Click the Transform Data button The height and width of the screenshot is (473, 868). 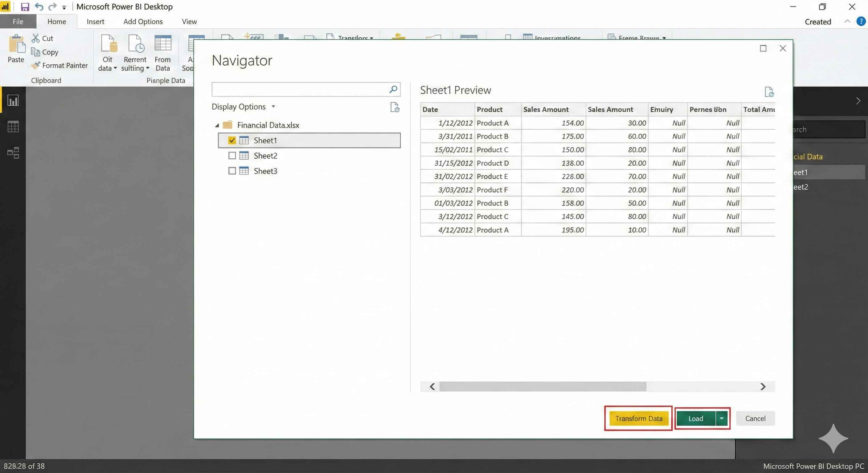[639, 418]
